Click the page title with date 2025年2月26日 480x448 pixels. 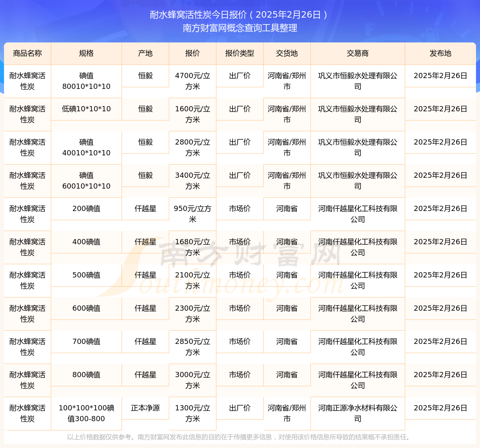[x=240, y=15]
